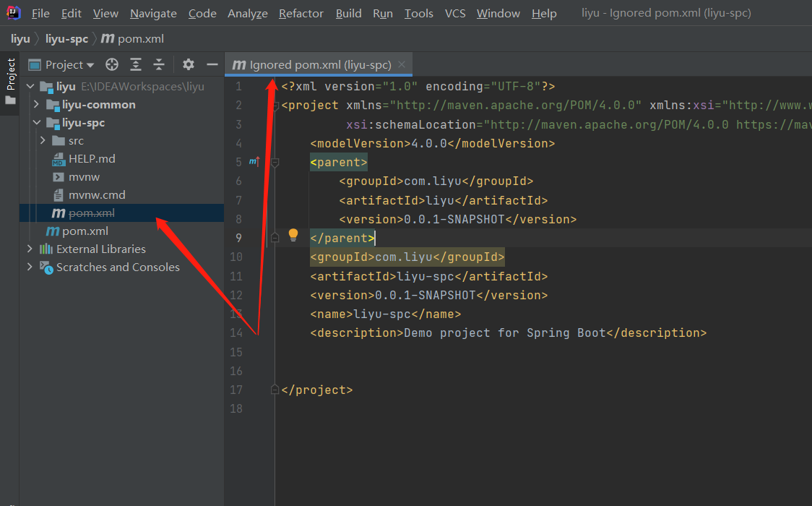Click liyu in the breadcrumb bar
The height and width of the screenshot is (506, 812).
click(x=20, y=39)
